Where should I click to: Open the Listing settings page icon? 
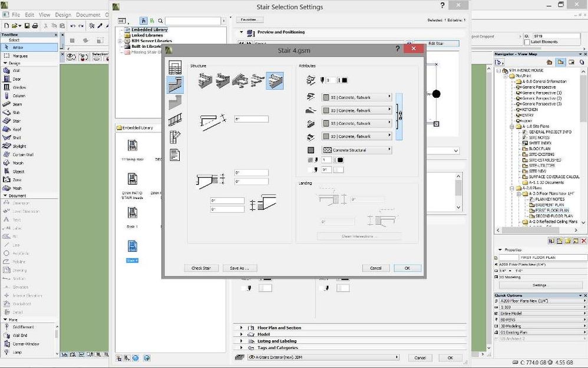(x=175, y=155)
